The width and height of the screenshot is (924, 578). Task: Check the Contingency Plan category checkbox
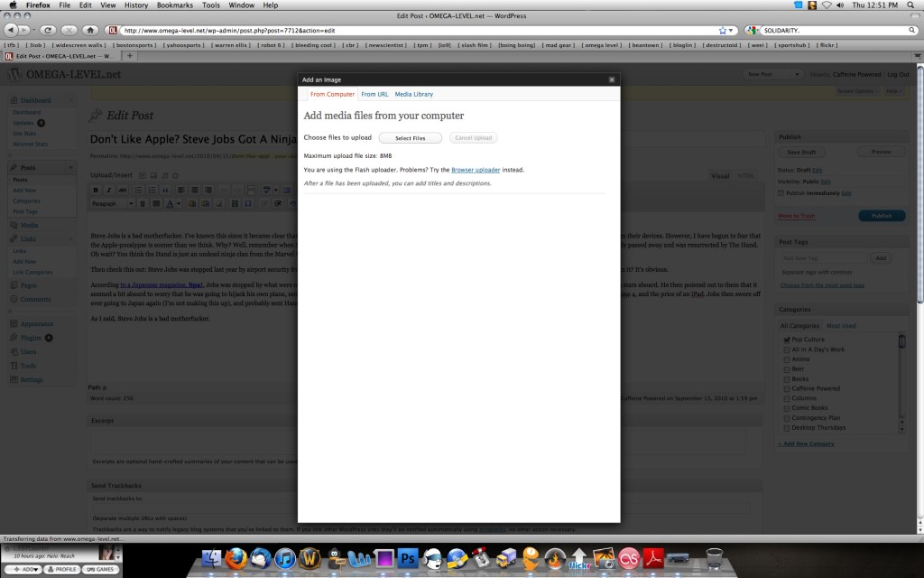pos(787,418)
